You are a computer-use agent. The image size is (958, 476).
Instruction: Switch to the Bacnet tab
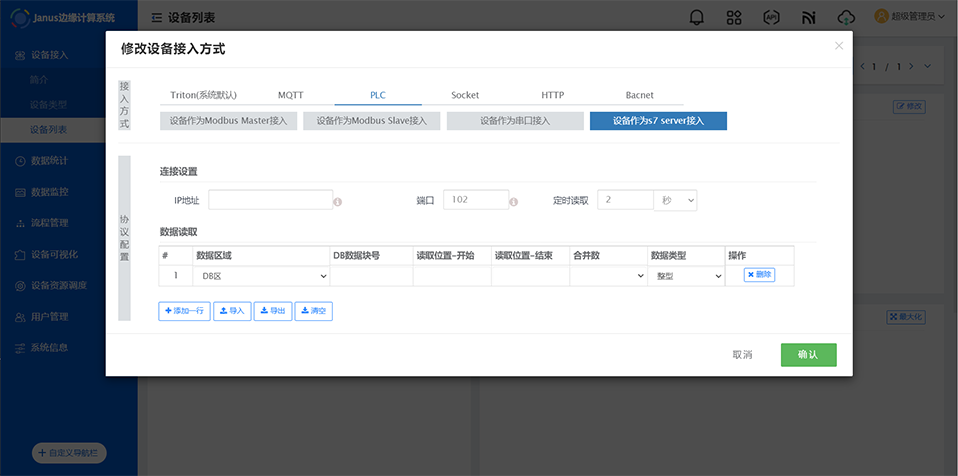[x=639, y=96]
